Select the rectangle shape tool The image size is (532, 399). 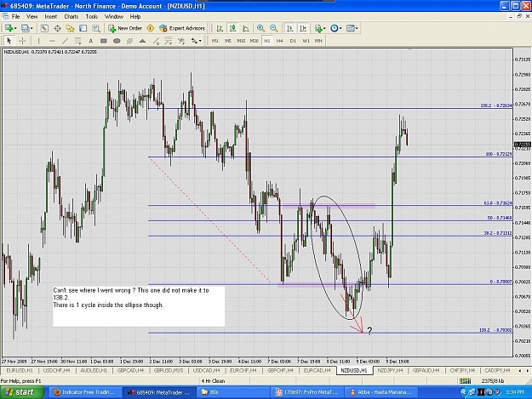coord(104,41)
